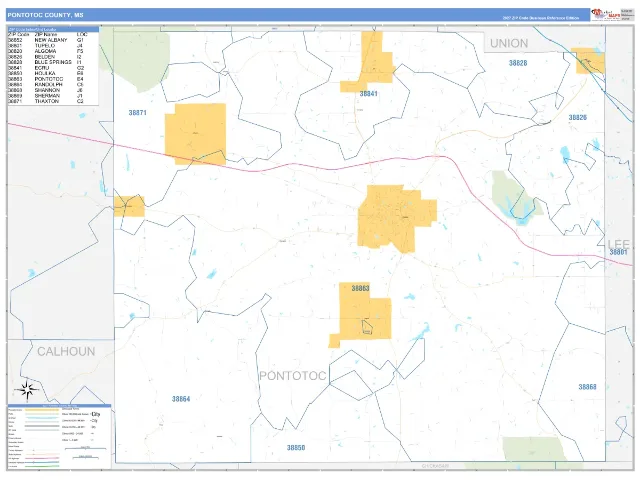Click the yellow city area above 38841

point(372,61)
